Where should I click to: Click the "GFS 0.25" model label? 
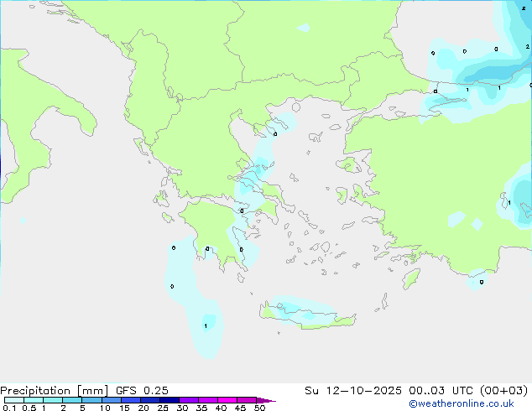click(142, 391)
